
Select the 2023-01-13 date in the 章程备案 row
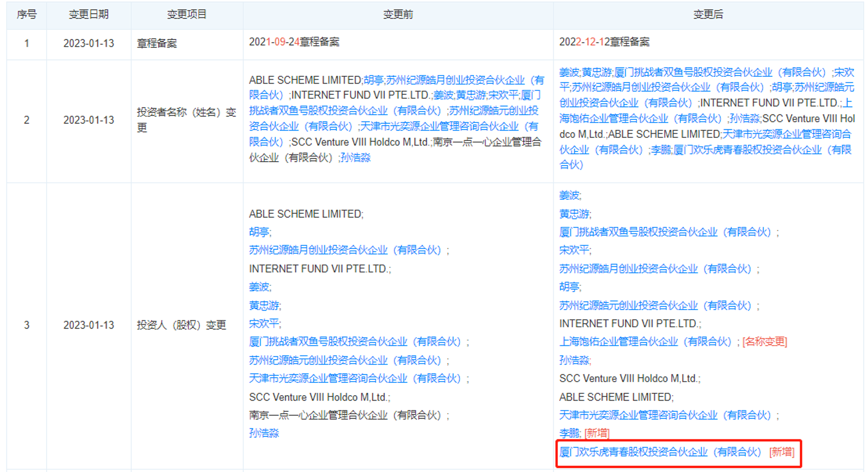point(89,43)
